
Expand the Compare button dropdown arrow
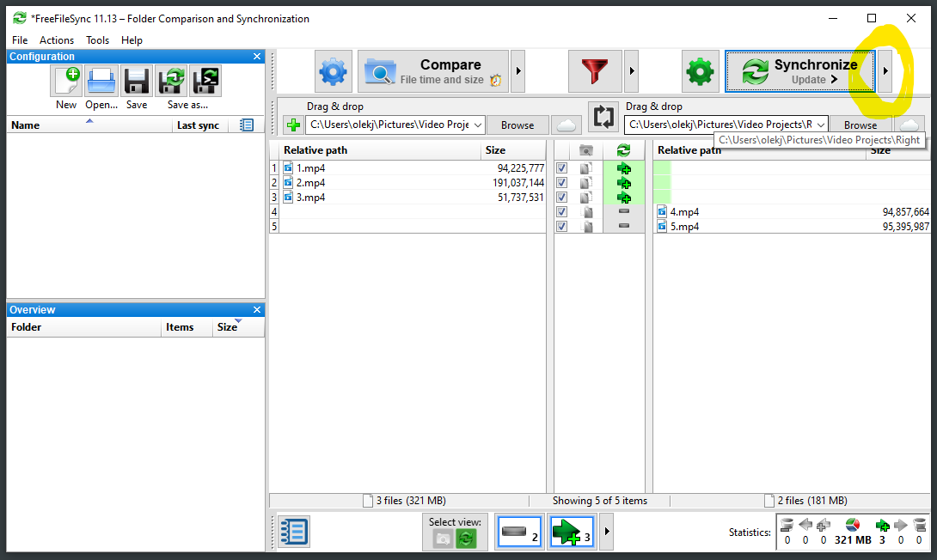point(517,71)
